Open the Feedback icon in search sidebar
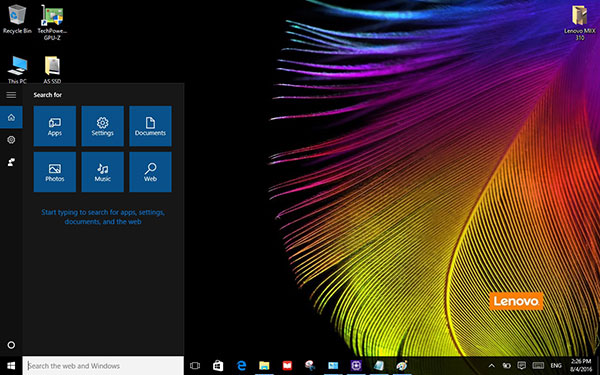 pos(11,162)
